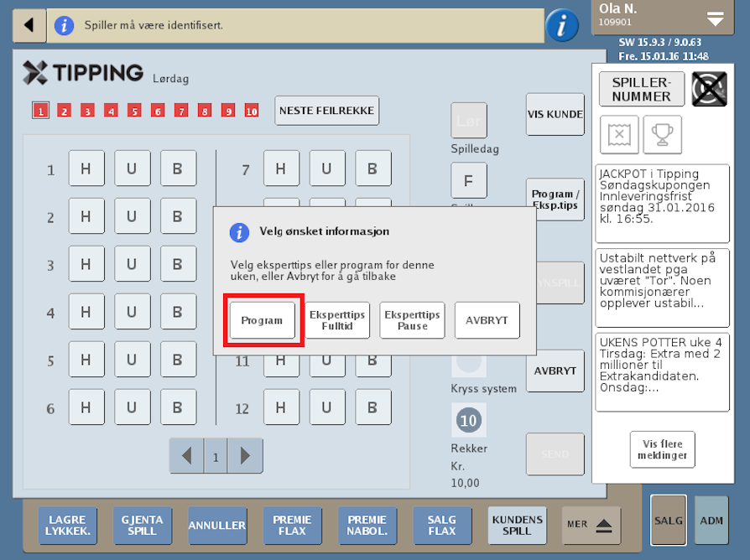This screenshot has width=750, height=560.
Task: Select red row indicator 10
Action: point(252,111)
